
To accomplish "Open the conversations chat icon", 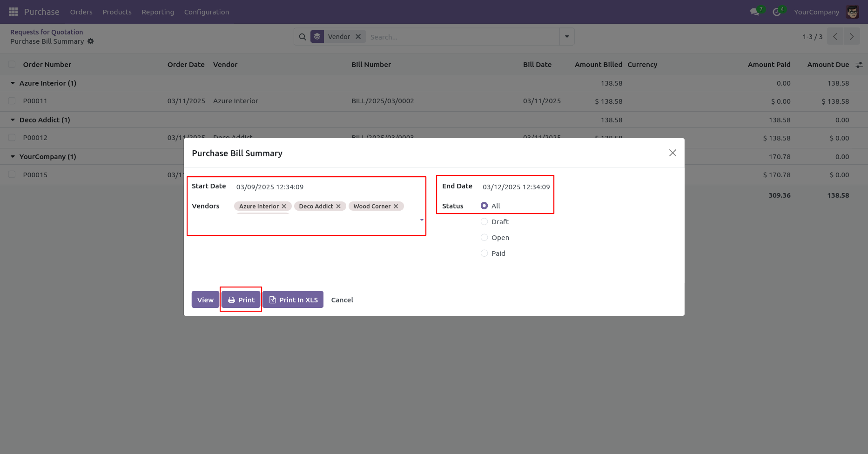I will click(754, 12).
